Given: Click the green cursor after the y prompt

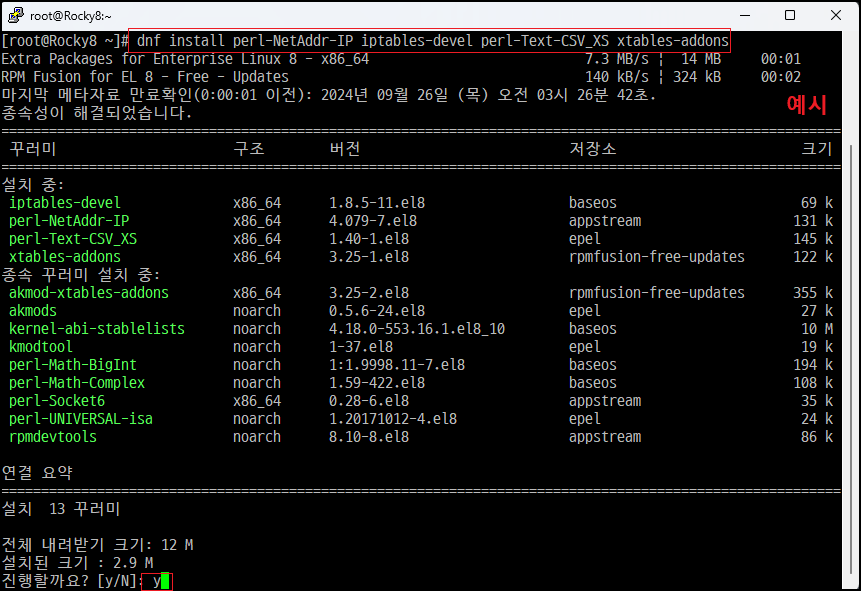Looking at the screenshot, I should point(165,581).
